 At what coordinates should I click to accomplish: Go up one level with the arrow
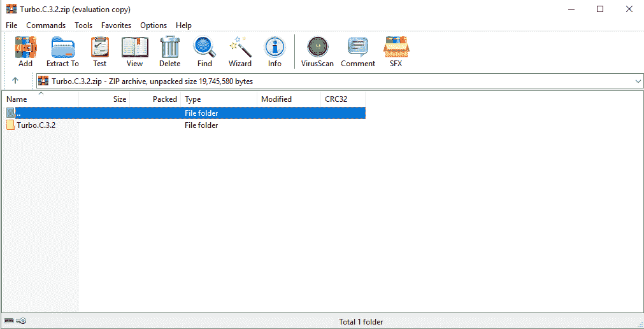tap(15, 81)
